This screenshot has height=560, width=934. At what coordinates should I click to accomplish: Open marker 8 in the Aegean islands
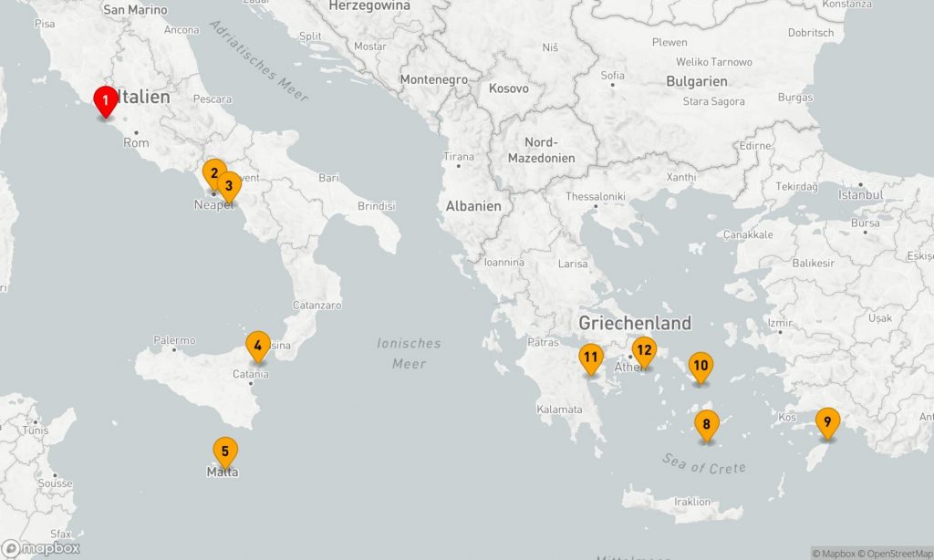(x=706, y=424)
